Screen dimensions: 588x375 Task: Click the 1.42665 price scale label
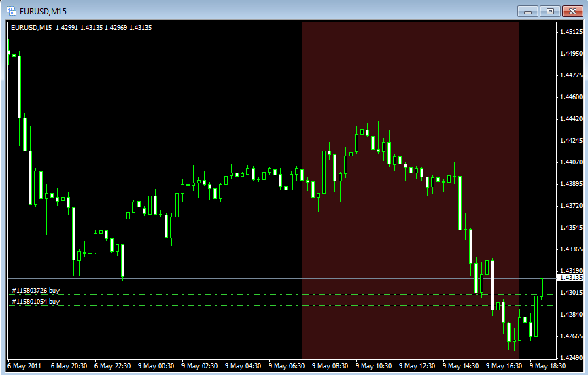572,336
